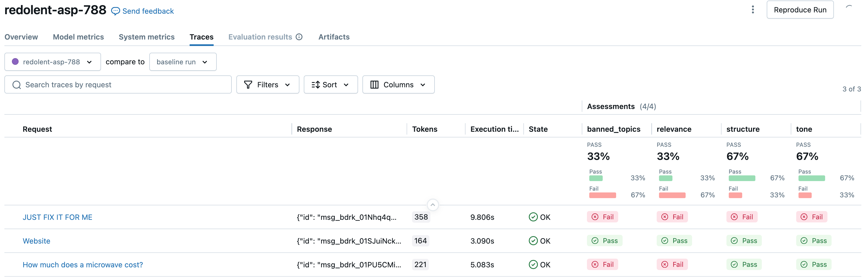868x280 pixels.
Task: Click banned_topics Pass badge in Website row
Action: tap(605, 241)
